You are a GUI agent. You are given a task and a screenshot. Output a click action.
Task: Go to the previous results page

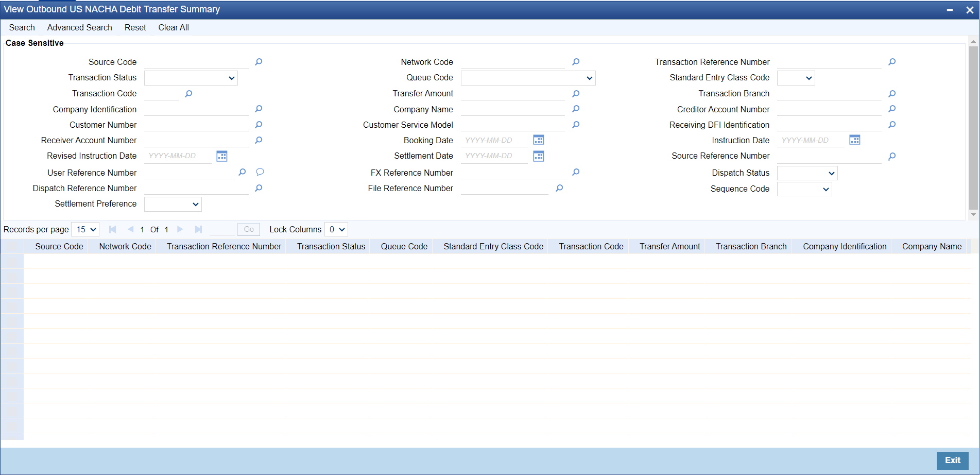(x=130, y=229)
